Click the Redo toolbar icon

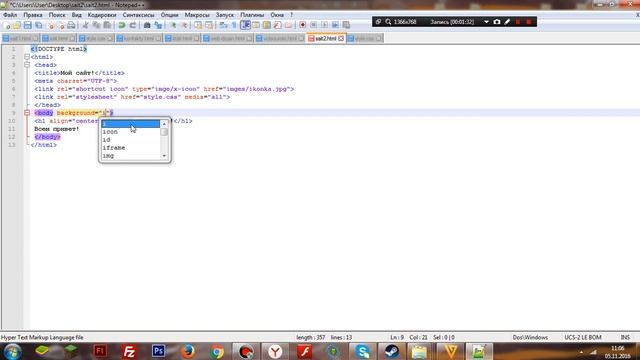tap(133, 25)
